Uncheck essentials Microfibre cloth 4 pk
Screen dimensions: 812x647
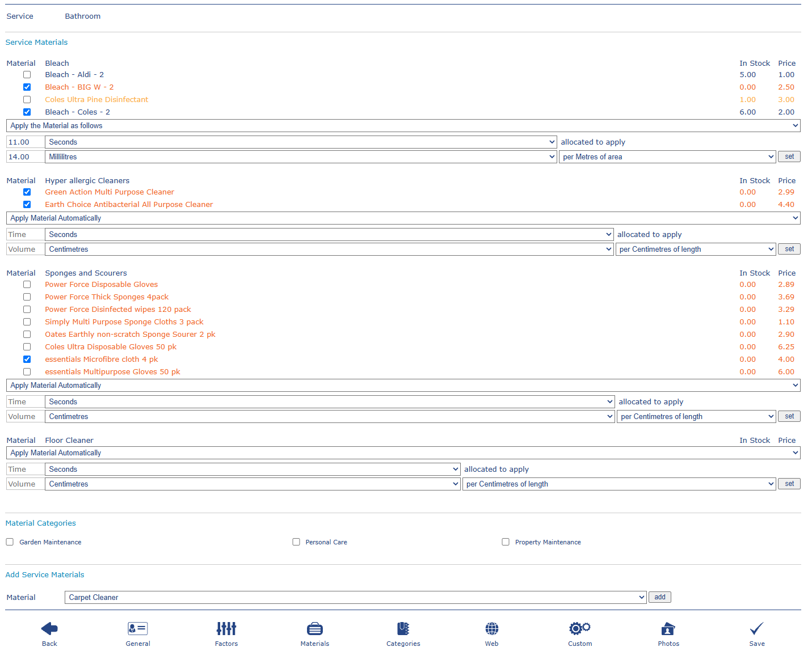27,360
